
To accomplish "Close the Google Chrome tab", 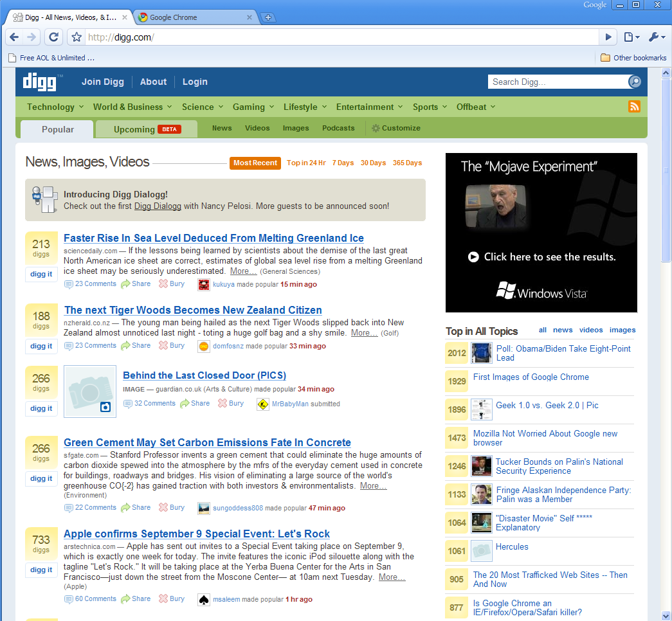I will click(x=250, y=17).
